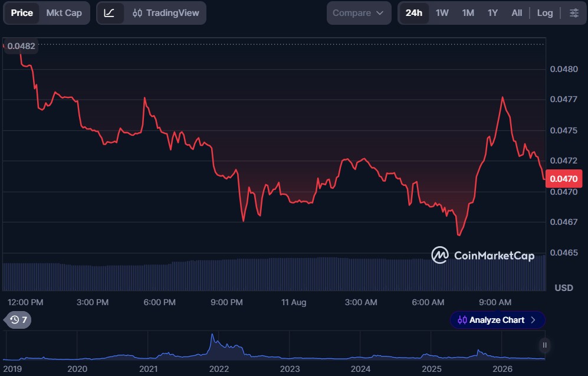
Task: Click 2019 on the history timeline
Action: 12,369
